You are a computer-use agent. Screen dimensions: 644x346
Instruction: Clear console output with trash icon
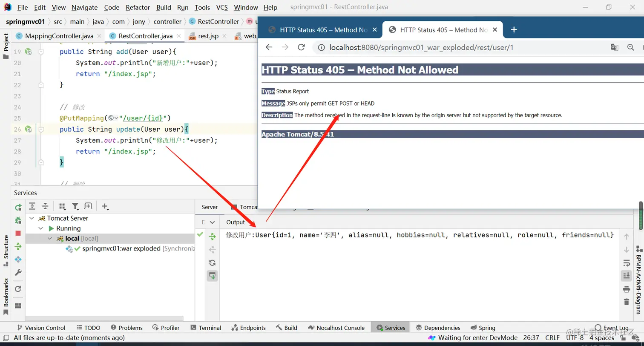626,302
